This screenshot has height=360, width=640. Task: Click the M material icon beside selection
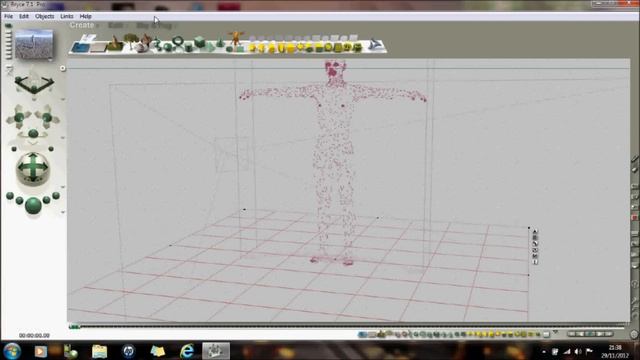535,256
